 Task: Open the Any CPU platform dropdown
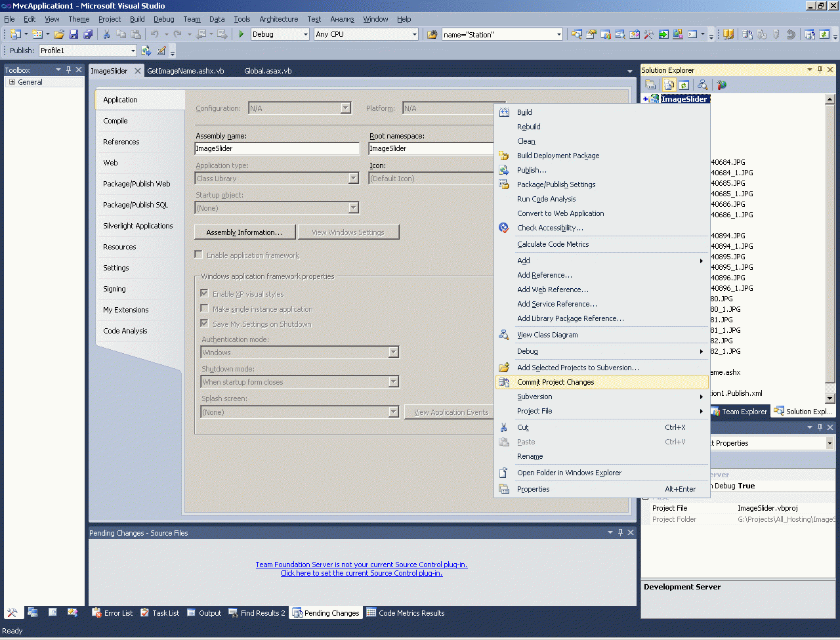(x=366, y=34)
